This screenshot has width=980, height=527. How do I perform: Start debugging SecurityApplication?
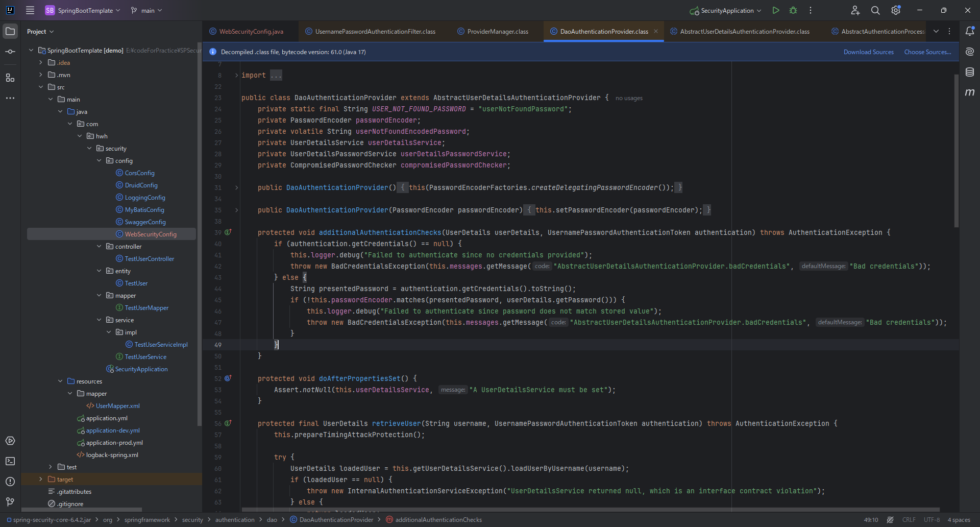tap(793, 10)
